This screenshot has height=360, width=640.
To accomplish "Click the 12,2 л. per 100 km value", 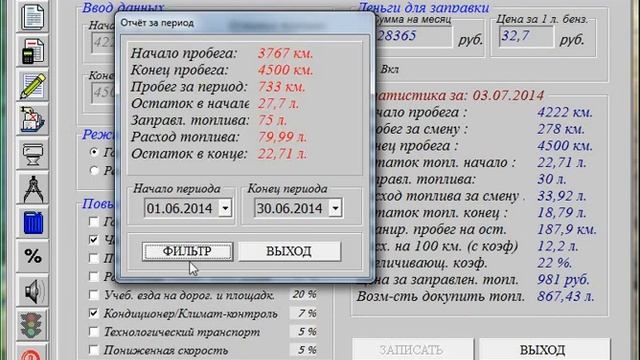I will pos(557,246).
